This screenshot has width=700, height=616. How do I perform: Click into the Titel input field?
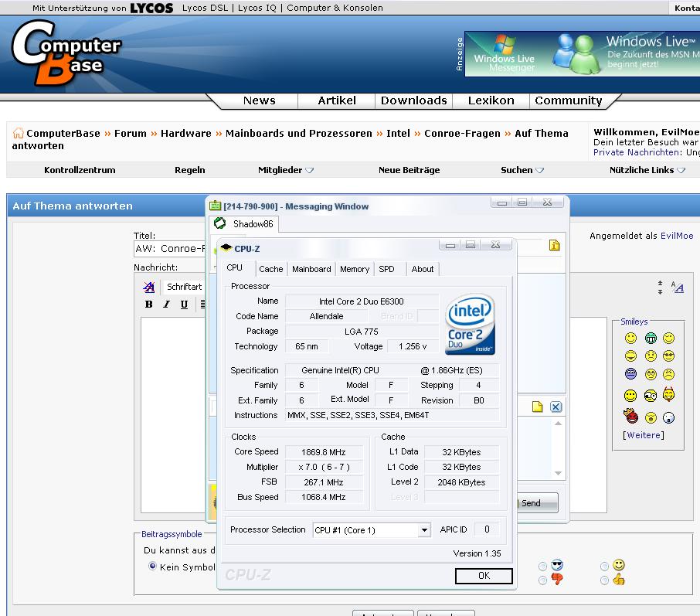[x=170, y=248]
